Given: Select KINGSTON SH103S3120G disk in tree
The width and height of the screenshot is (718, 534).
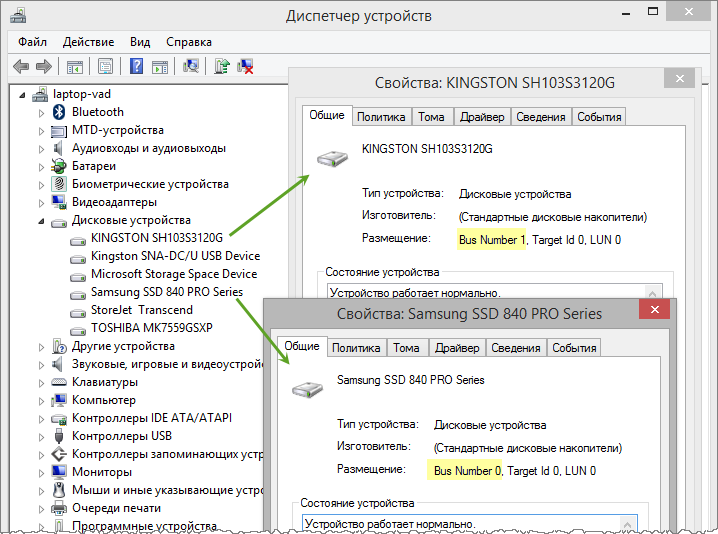Looking at the screenshot, I should [x=157, y=238].
